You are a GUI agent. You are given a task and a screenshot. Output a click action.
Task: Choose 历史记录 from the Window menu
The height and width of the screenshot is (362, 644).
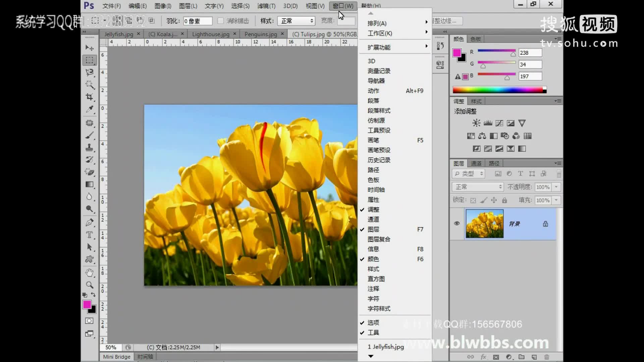click(395, 160)
